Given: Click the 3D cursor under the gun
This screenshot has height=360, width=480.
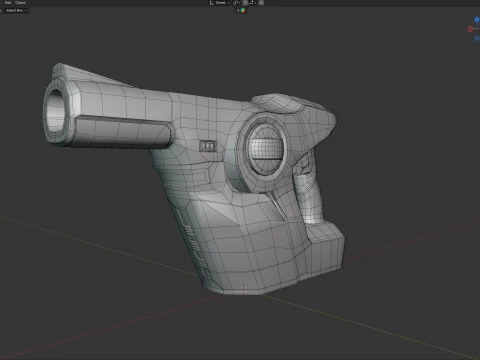Looking at the screenshot, I should [243, 289].
